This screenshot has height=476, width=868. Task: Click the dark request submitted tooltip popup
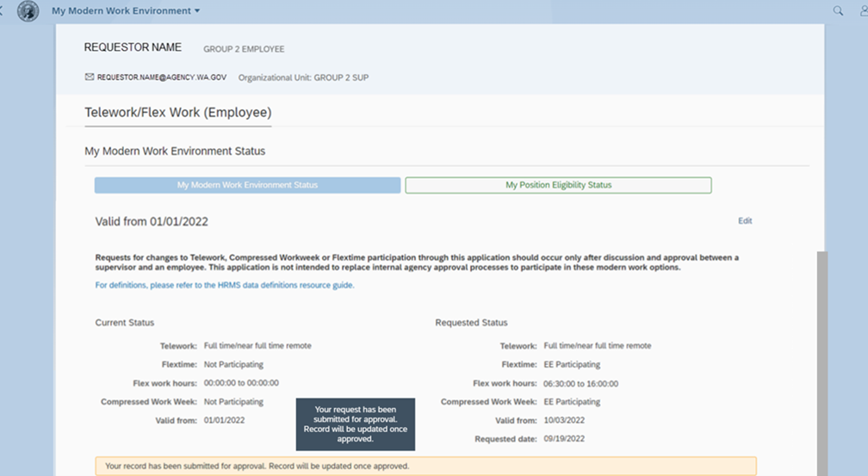355,423
